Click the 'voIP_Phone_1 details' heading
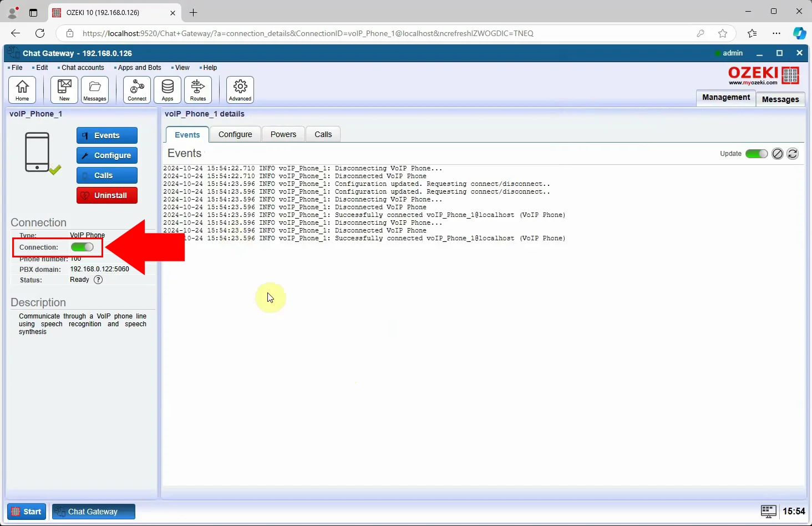812x526 pixels. 205,114
